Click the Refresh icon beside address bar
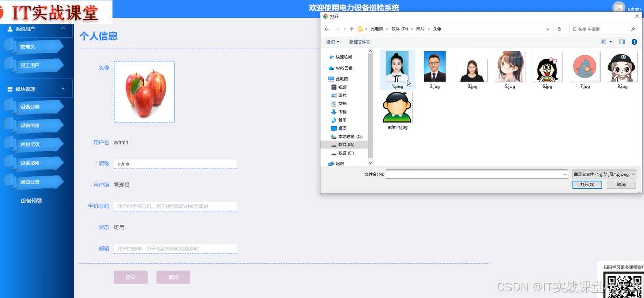The width and height of the screenshot is (644, 298). tap(559, 29)
